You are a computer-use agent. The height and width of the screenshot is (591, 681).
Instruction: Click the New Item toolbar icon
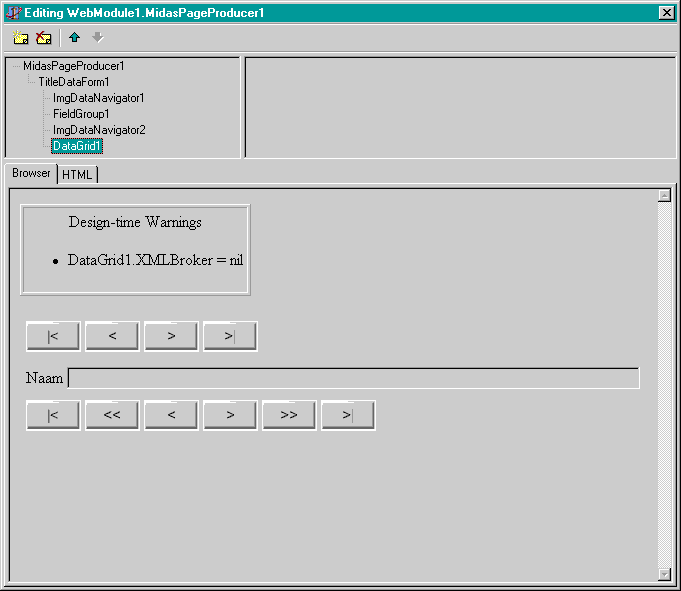coord(20,38)
